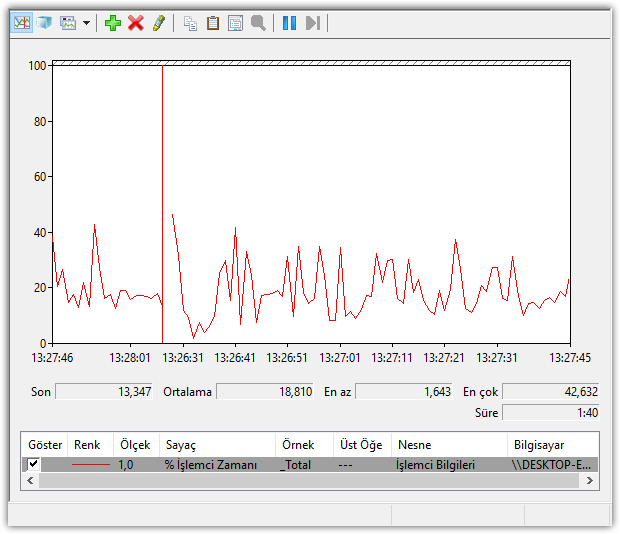Viewport: 620px width, 534px height.
Task: Click the View Current Activity graph icon
Action: point(22,23)
